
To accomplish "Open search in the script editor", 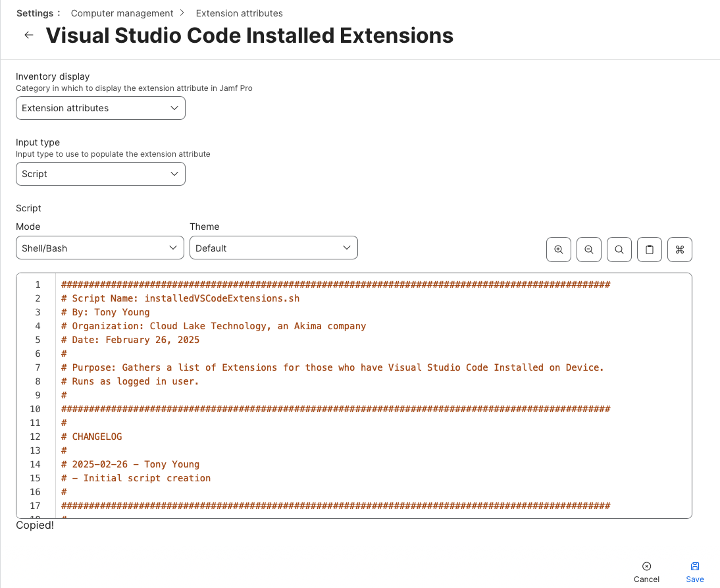I will point(619,250).
